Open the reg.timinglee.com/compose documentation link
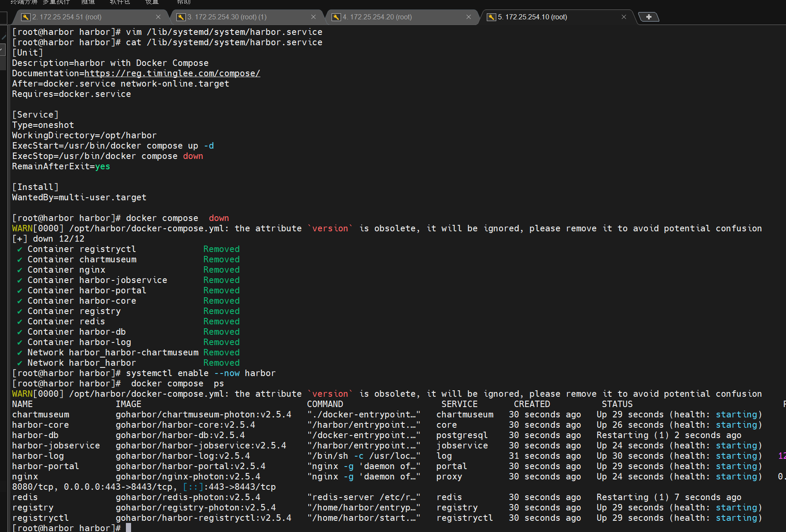786x532 pixels. click(x=172, y=73)
